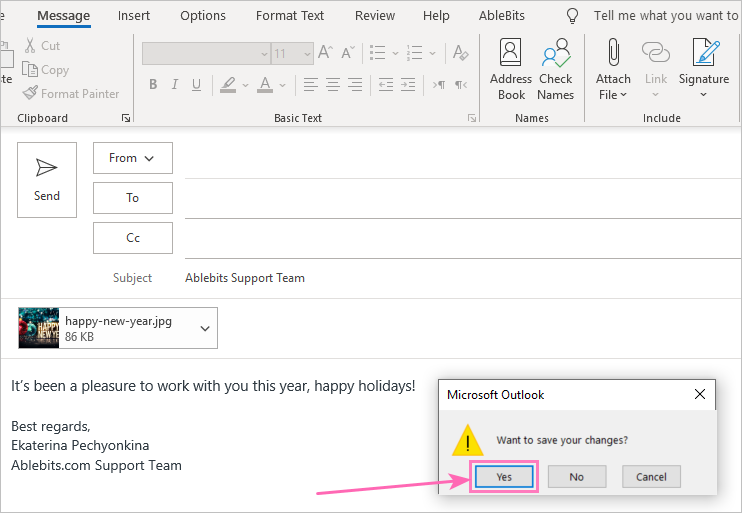Switch to the Message tab
Viewport: 742px width, 513px height.
[x=63, y=16]
